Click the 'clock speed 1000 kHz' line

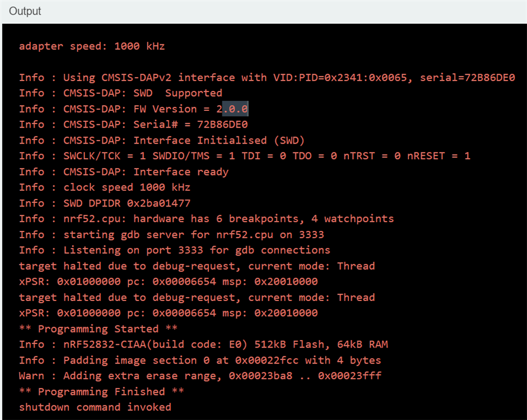[x=104, y=187]
